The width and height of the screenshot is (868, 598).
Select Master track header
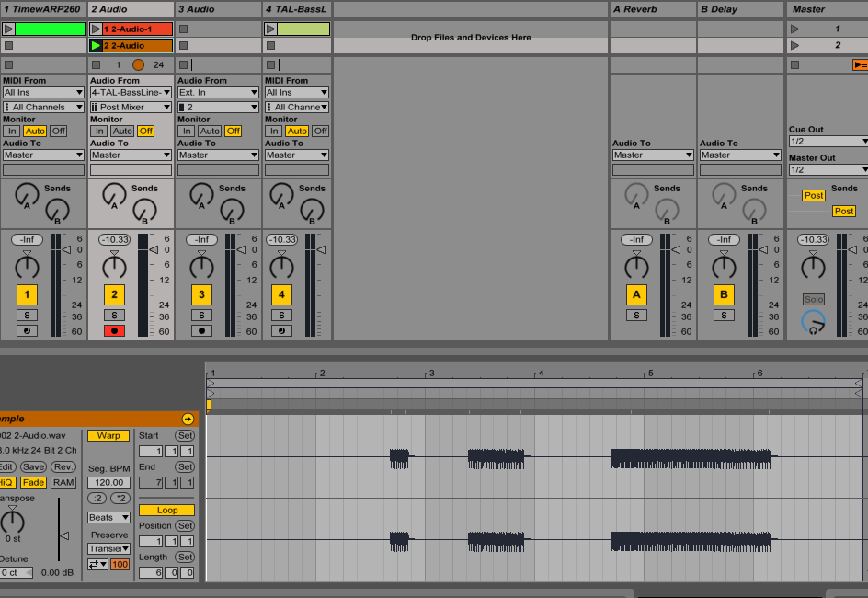(x=828, y=9)
